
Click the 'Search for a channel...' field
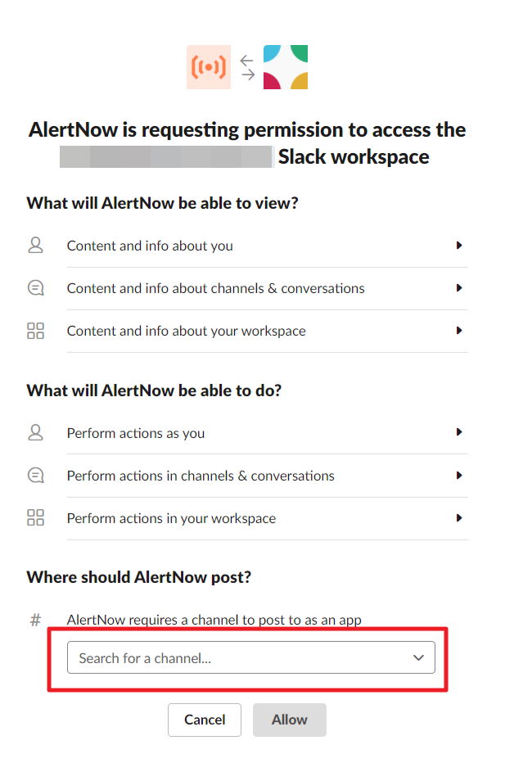[237, 657]
